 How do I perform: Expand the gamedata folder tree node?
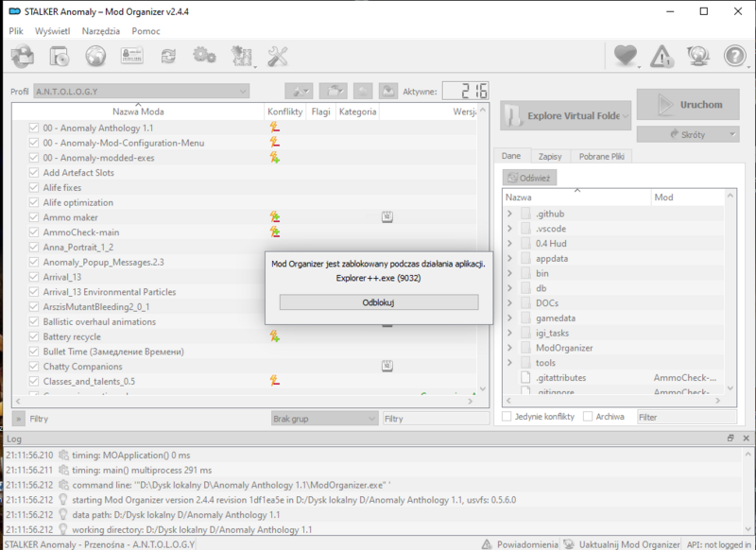[510, 318]
